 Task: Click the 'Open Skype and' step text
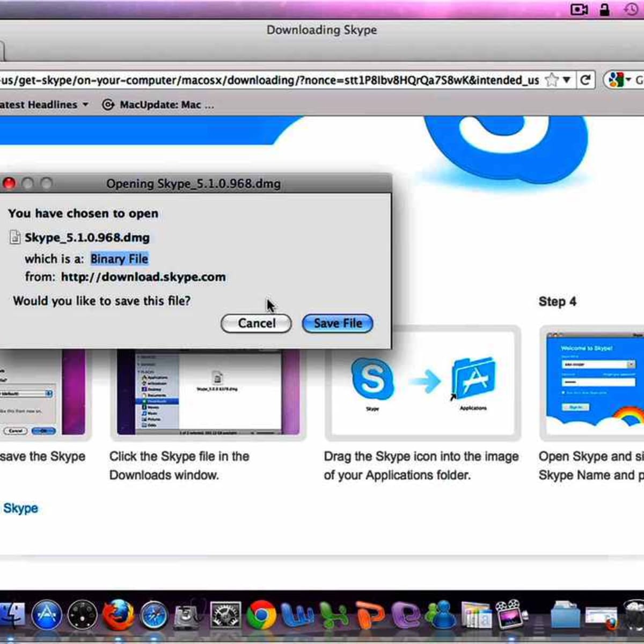(x=591, y=456)
